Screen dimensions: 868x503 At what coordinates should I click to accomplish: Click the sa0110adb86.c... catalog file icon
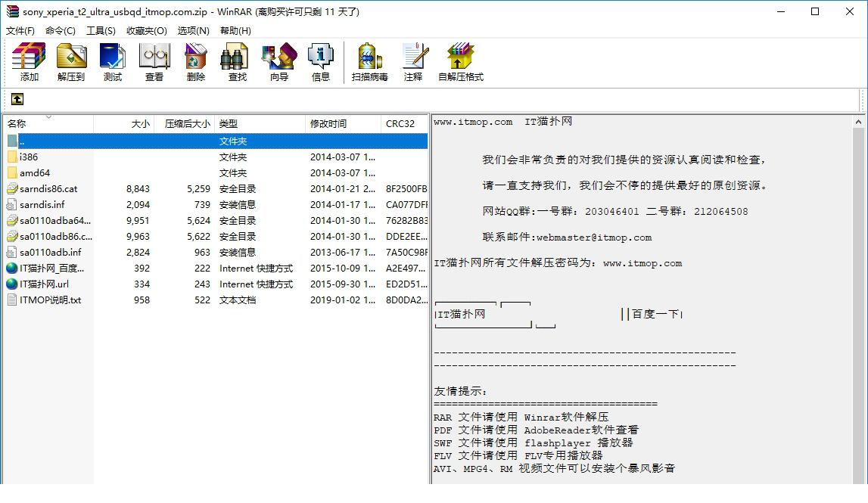coord(12,236)
